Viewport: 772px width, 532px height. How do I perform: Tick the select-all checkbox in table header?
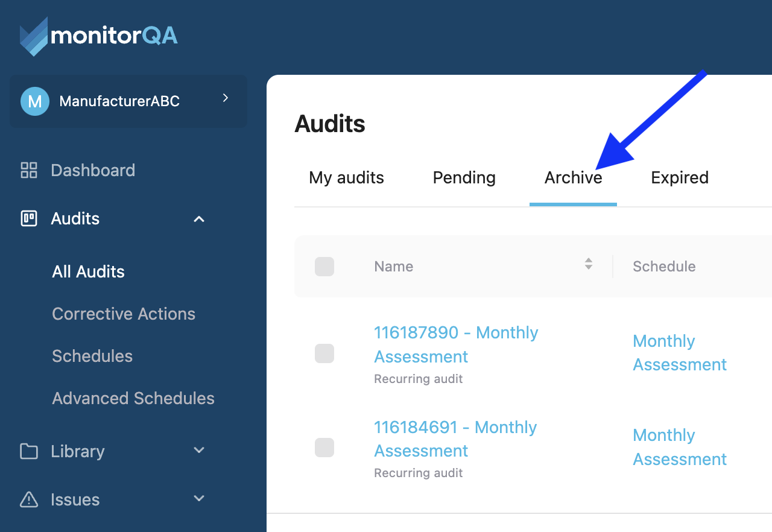click(324, 267)
